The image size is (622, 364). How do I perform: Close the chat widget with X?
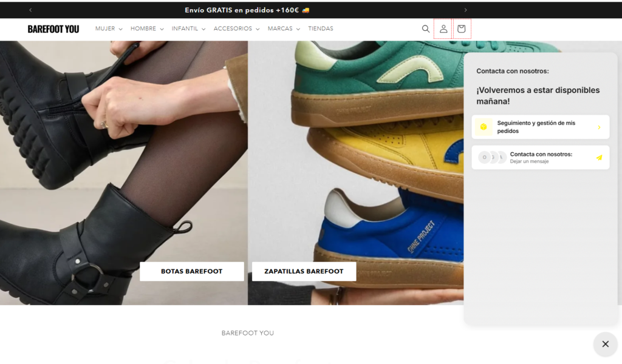coord(605,344)
